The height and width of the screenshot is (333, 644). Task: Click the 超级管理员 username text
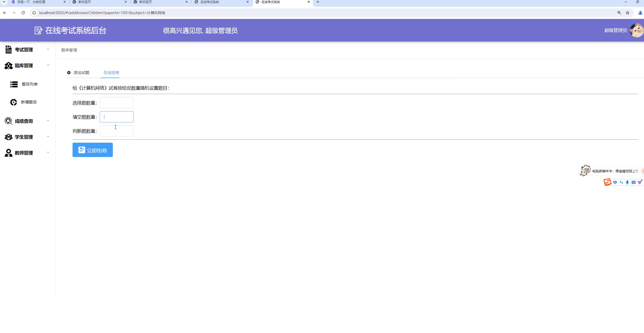coord(616,30)
